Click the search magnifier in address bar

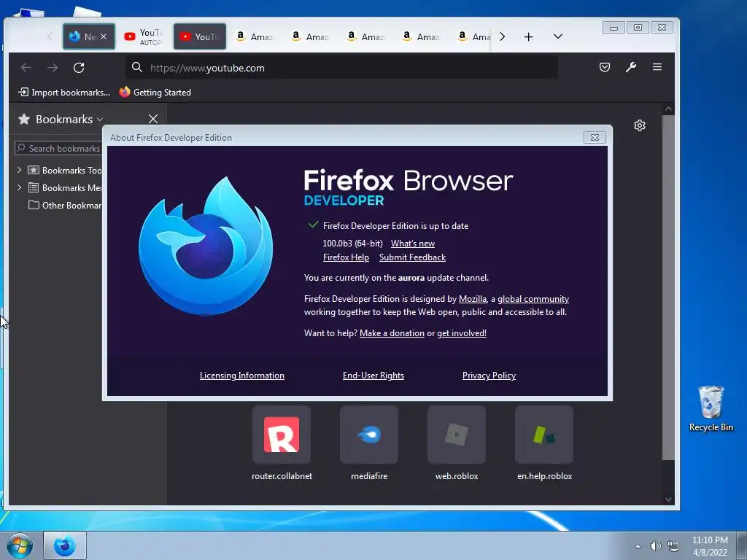(x=137, y=68)
